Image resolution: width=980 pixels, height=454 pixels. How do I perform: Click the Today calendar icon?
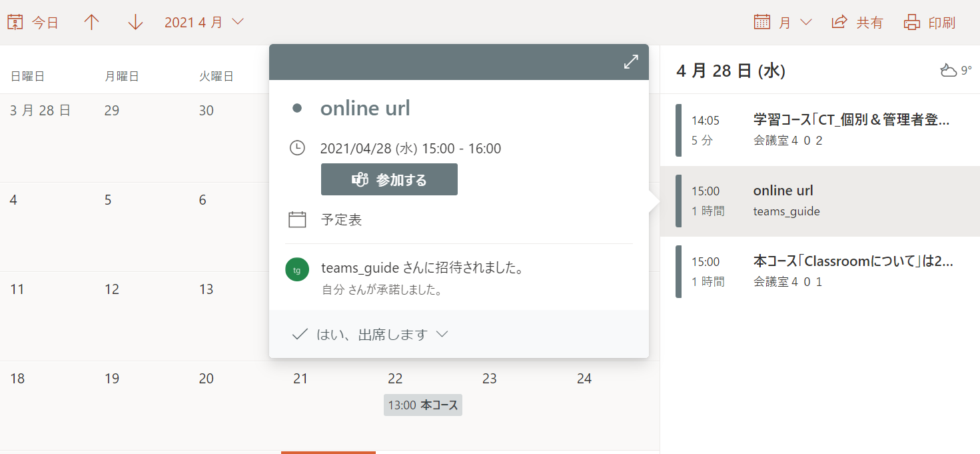tap(15, 22)
